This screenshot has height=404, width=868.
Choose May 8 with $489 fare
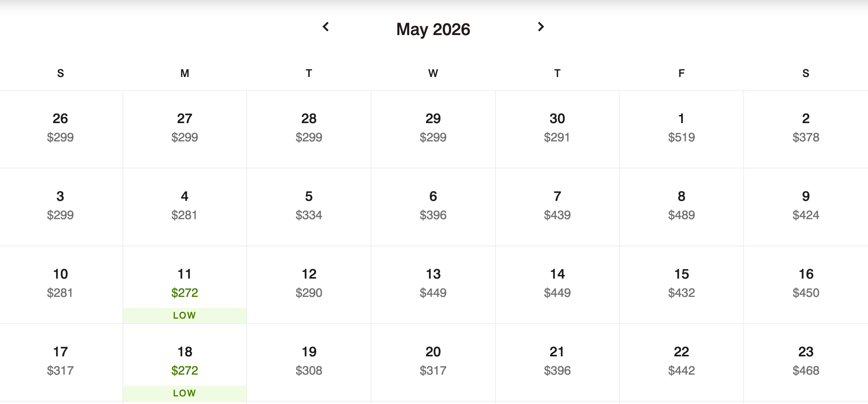coord(682,206)
